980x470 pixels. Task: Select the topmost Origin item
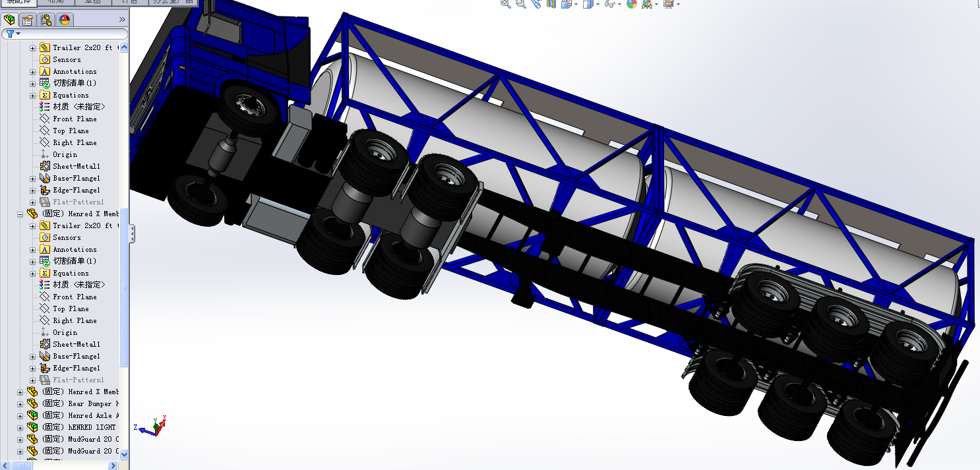[58, 154]
